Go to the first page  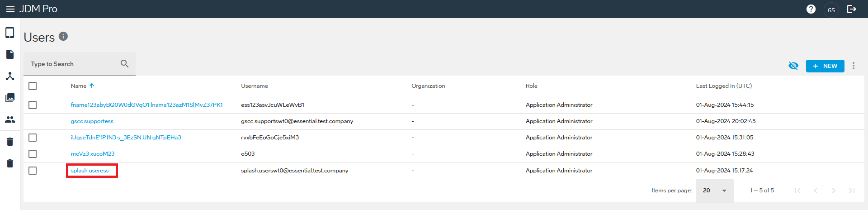pos(797,191)
